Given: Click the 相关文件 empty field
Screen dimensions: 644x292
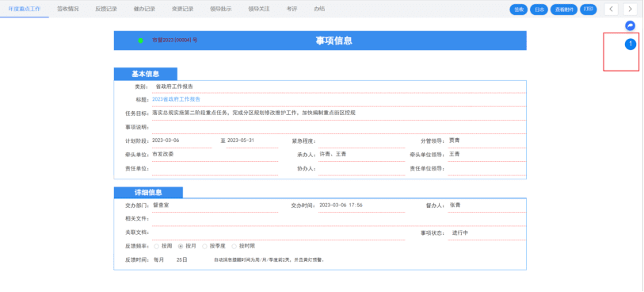Looking at the screenshot, I should tap(338, 219).
